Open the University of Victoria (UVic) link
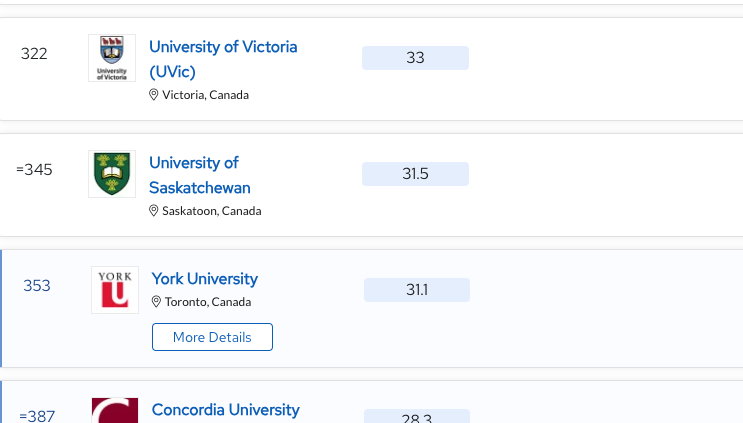The width and height of the screenshot is (743, 423). tap(223, 59)
